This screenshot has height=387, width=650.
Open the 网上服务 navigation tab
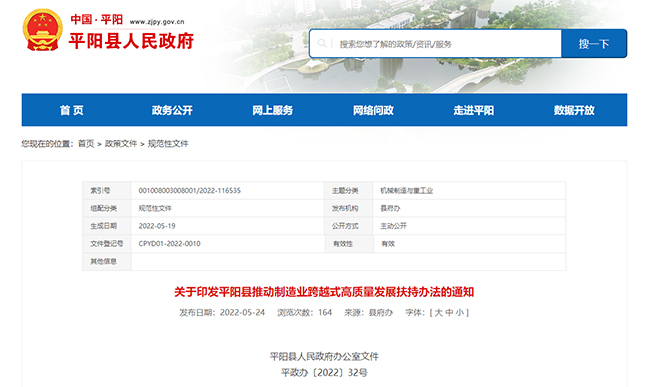tap(273, 110)
